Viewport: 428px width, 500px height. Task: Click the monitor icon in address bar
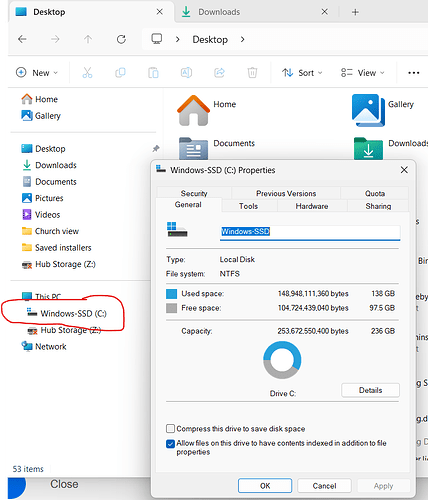point(157,39)
